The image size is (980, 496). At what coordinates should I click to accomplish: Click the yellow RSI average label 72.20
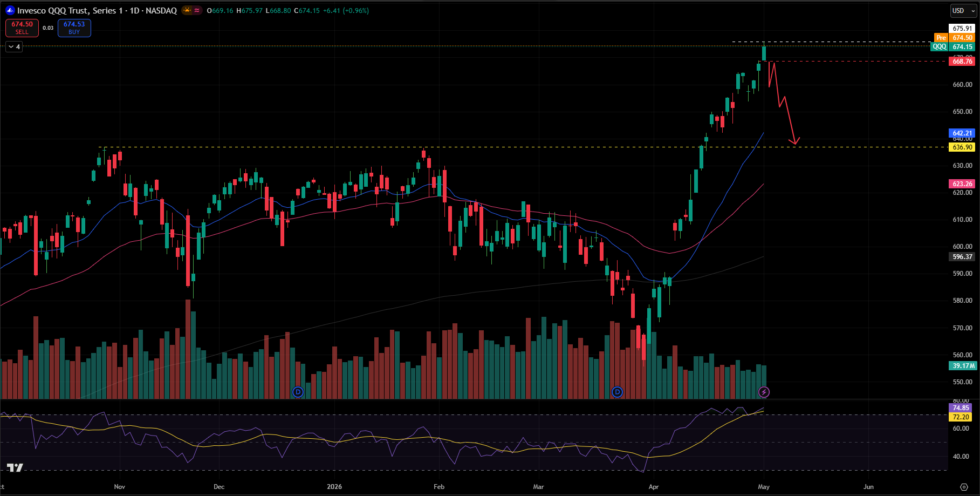click(961, 417)
